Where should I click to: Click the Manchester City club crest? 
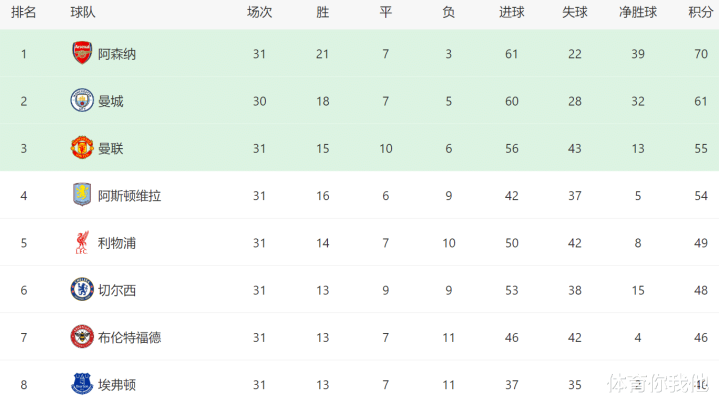pos(82,101)
